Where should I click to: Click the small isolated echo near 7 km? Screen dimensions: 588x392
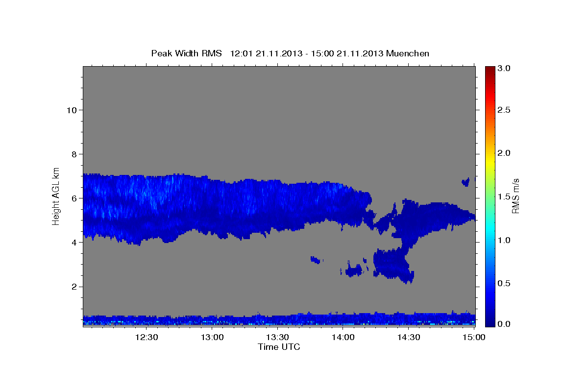(x=466, y=182)
